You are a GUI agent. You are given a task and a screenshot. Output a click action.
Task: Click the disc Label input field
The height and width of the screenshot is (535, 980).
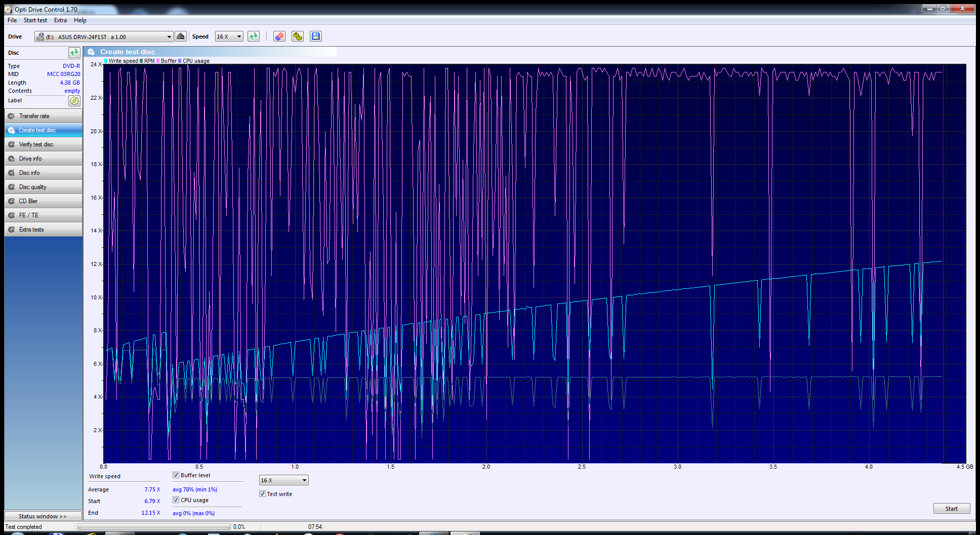(x=46, y=101)
